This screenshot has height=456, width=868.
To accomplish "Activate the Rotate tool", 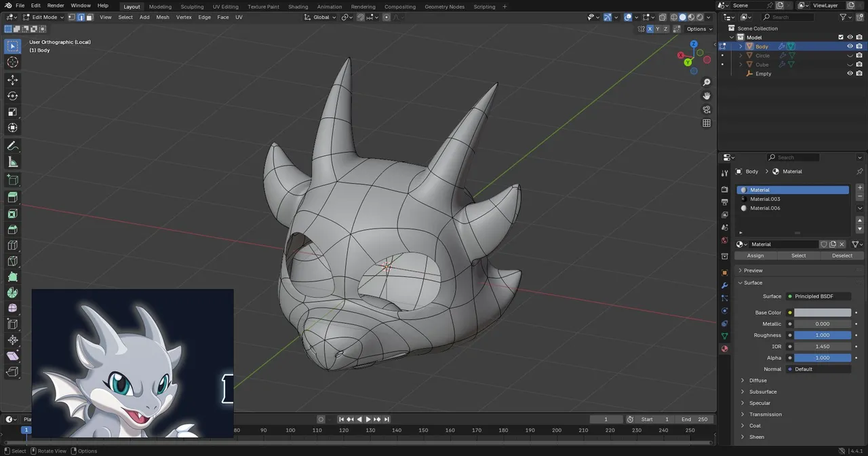I will (12, 96).
